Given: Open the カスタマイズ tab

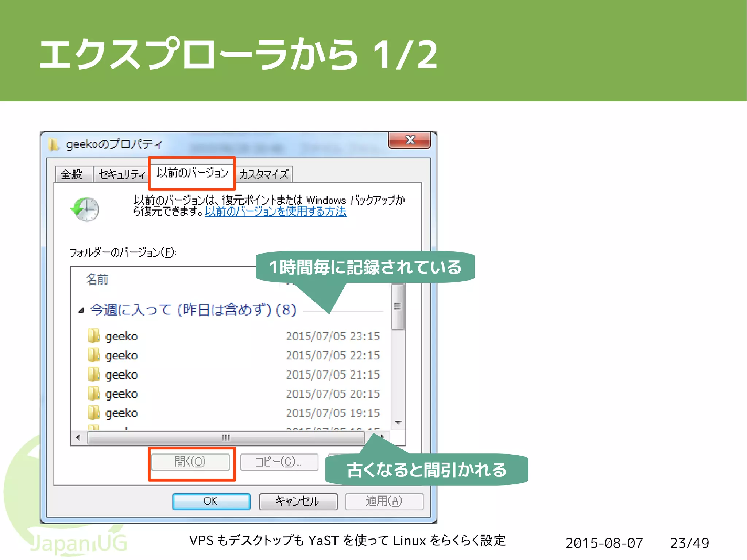Looking at the screenshot, I should (264, 174).
